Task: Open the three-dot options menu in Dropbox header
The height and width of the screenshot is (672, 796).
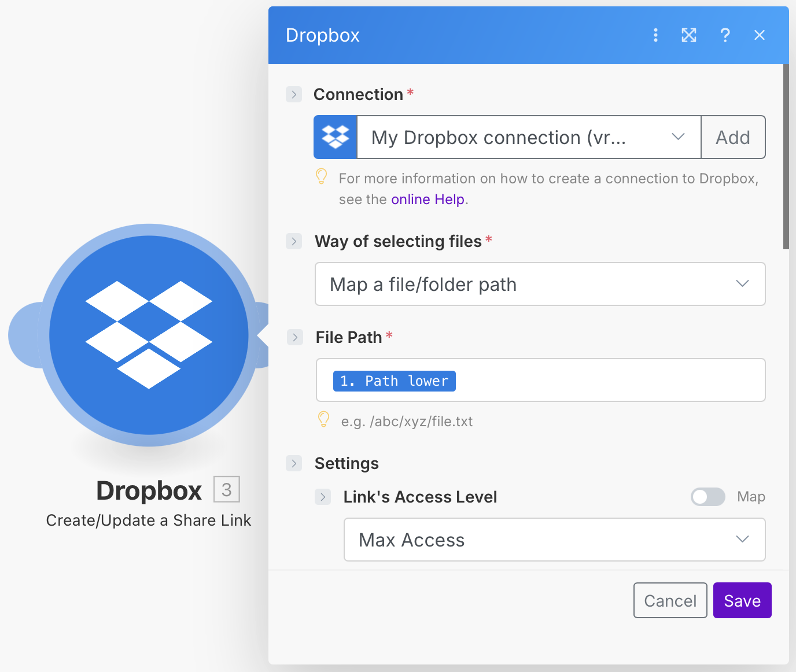Action: (x=655, y=35)
